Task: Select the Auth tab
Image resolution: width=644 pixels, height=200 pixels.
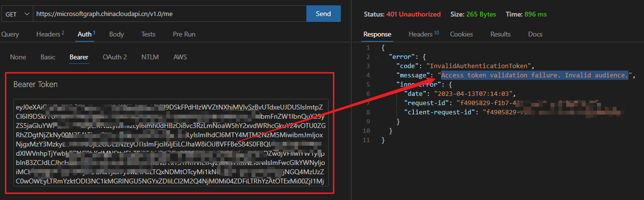Action: tap(85, 34)
